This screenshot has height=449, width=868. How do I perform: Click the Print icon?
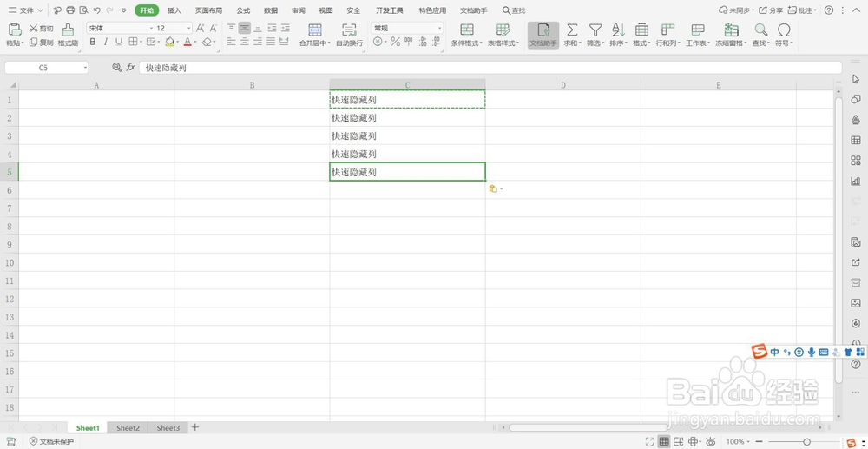click(x=70, y=10)
